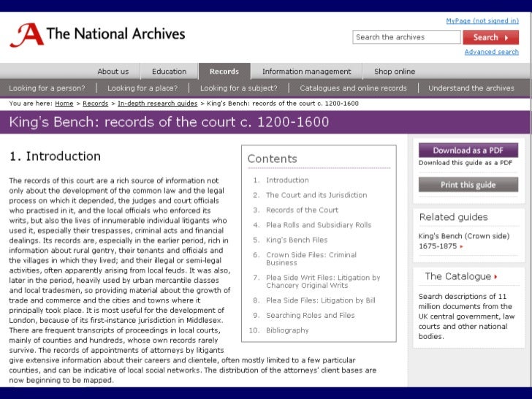Click Print this guide button
Viewport: 532px width, 399px height.
[x=468, y=185]
